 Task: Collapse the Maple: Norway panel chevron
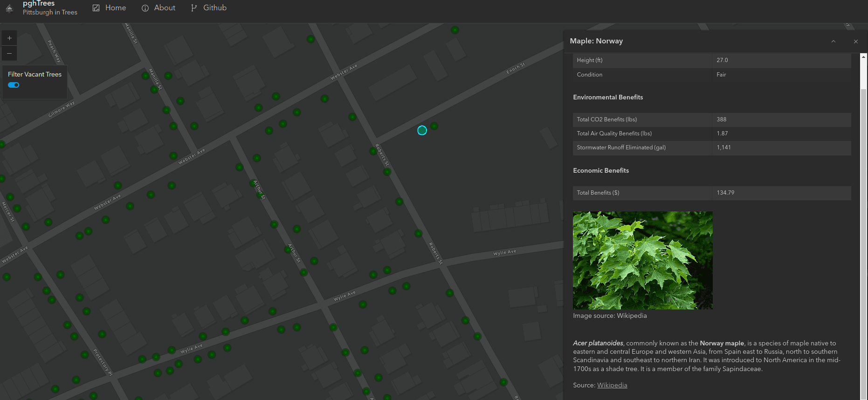pos(834,42)
